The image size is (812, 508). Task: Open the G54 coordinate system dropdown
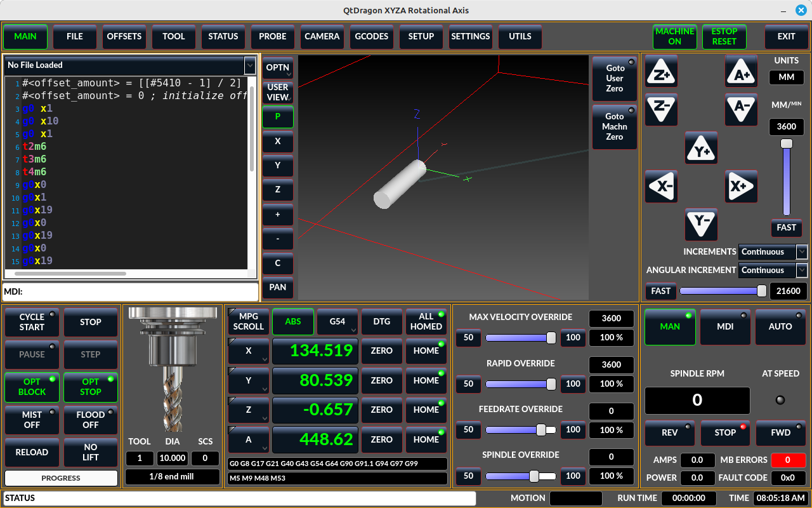click(337, 321)
